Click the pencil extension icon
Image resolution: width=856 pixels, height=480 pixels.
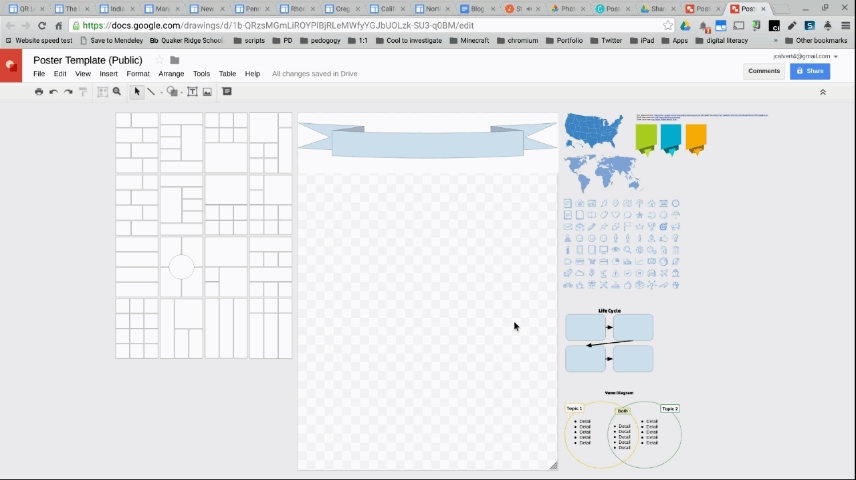click(792, 26)
